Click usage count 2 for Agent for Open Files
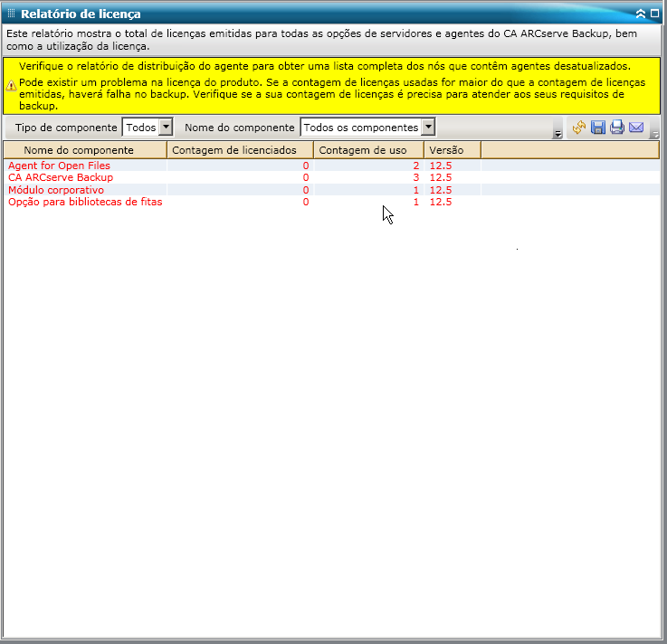667x644 pixels. [x=416, y=166]
